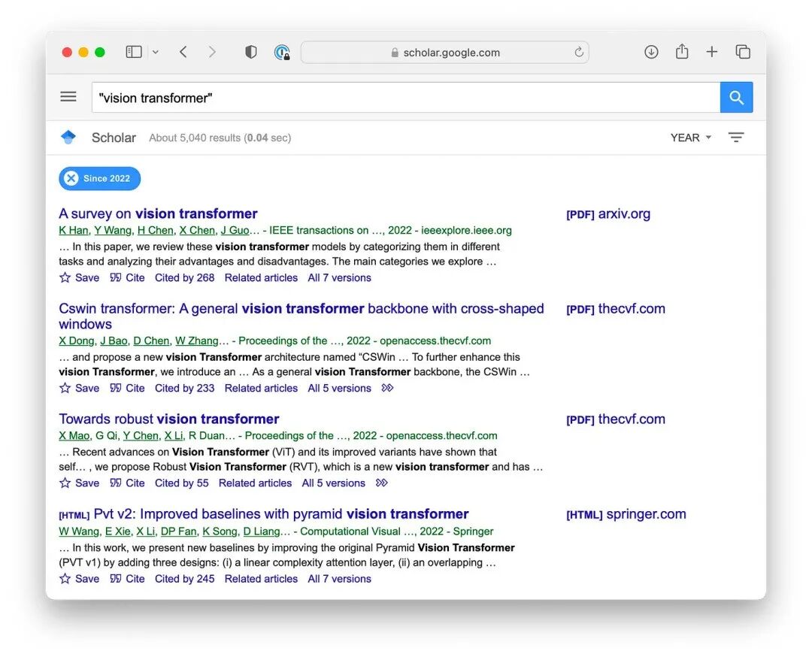Open author H Chen's profile
812x660 pixels.
pos(156,230)
